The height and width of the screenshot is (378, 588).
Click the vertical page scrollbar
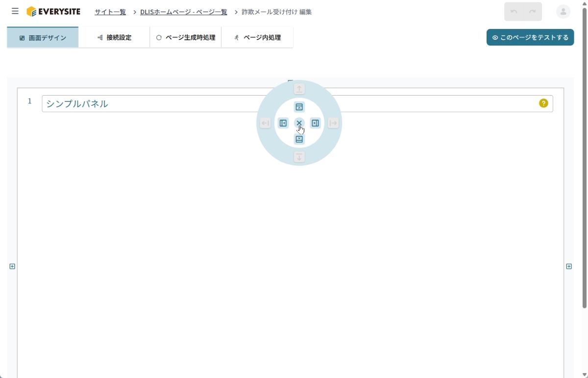584,158
